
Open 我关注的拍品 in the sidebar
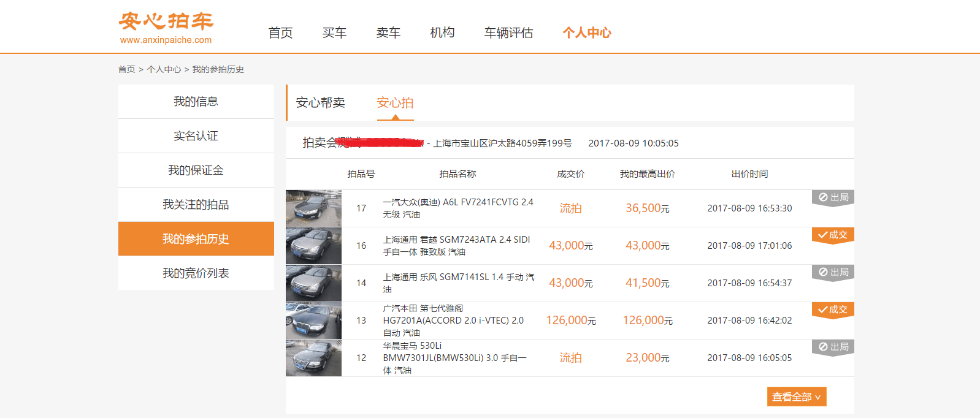click(196, 205)
